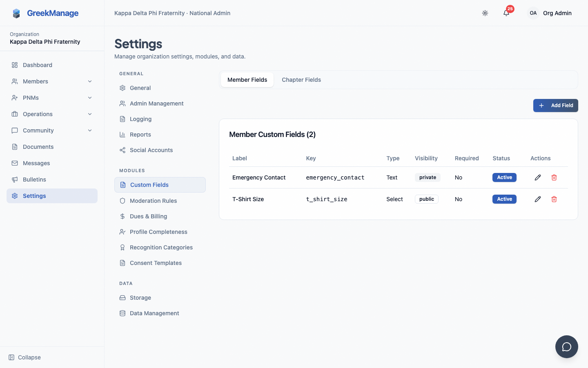Toggle the light/dark theme sun icon
This screenshot has height=368, width=588.
coord(485,13)
